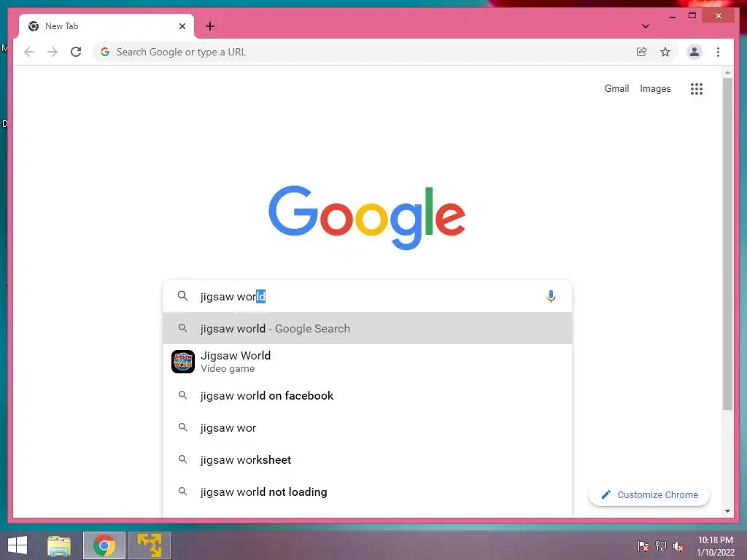The height and width of the screenshot is (560, 747).
Task: Choose the 'Jigsaw World Video game' suggestion
Action: [367, 362]
